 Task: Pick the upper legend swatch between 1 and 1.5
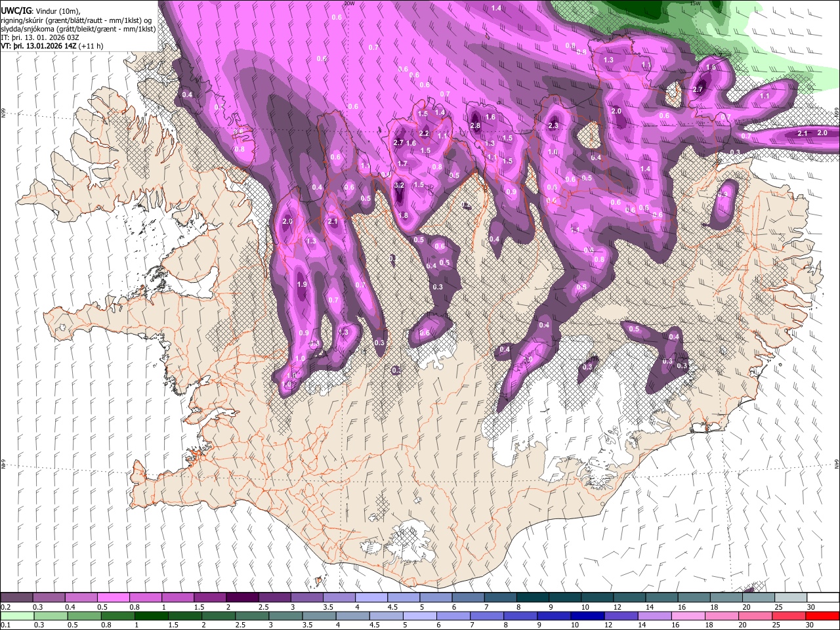pyautogui.click(x=178, y=597)
